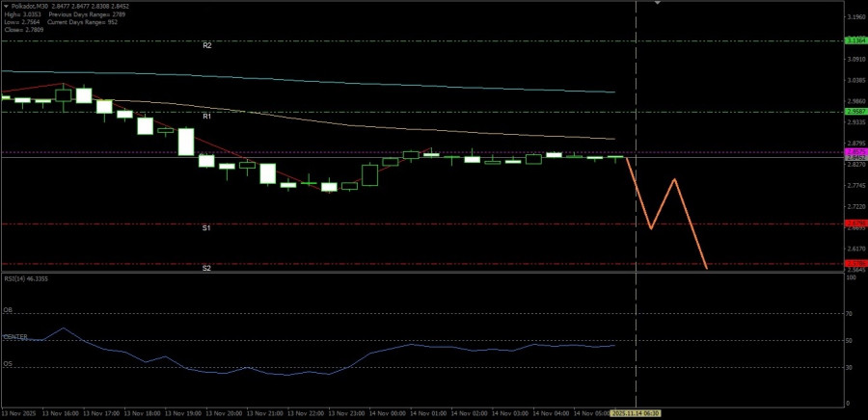Click the RSI(14) 46.3355 indicator label
Image resolution: width=868 pixels, height=420 pixels.
pos(25,279)
